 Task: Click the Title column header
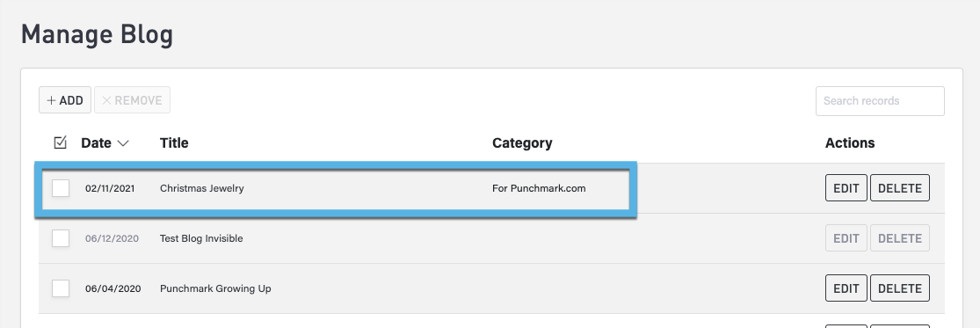[174, 143]
